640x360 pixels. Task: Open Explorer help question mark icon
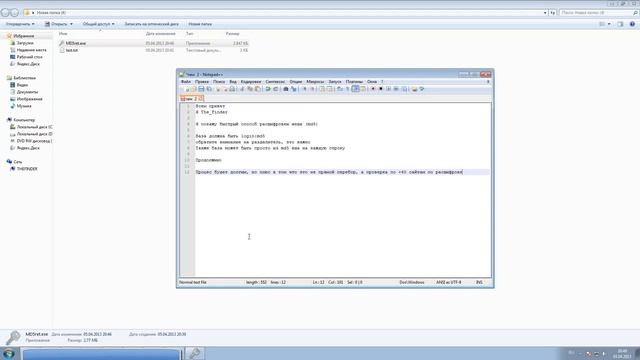pyautogui.click(x=632, y=24)
